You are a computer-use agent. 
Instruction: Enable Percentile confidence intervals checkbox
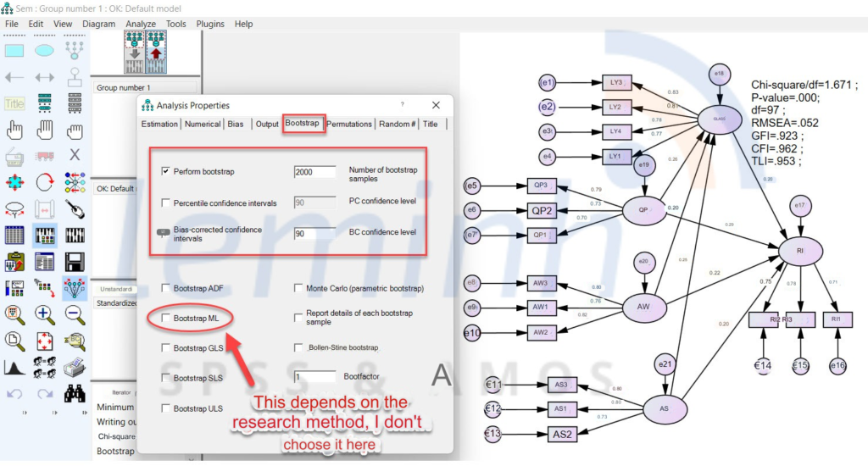165,203
